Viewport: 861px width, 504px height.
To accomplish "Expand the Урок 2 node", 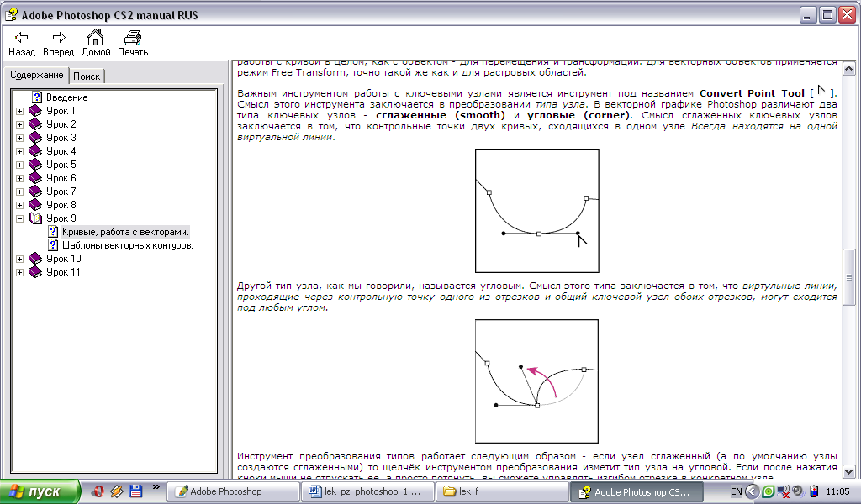I will pos(20,124).
